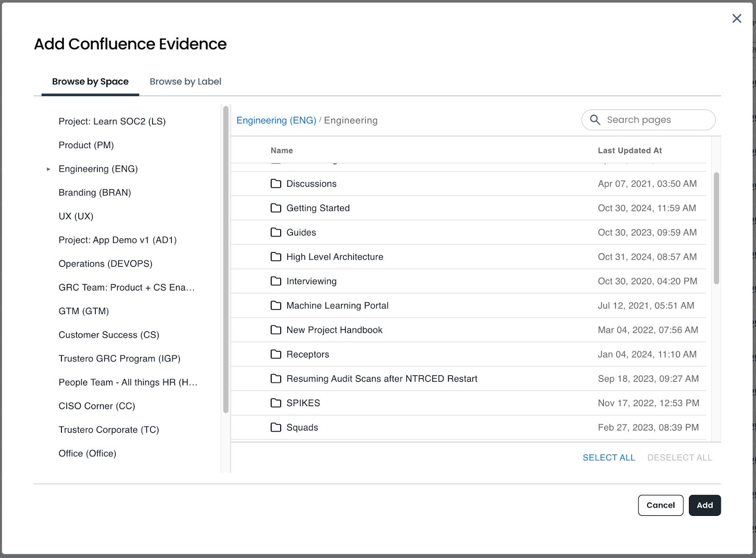Open the Guides folder name
This screenshot has height=558, width=756.
click(301, 232)
